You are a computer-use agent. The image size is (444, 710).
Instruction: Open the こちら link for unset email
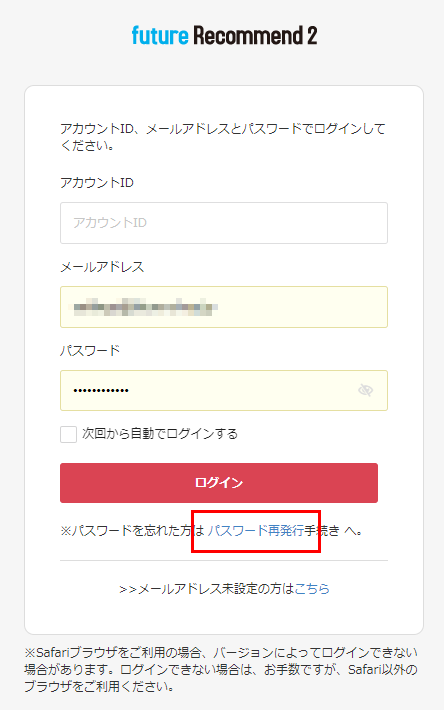click(312, 589)
